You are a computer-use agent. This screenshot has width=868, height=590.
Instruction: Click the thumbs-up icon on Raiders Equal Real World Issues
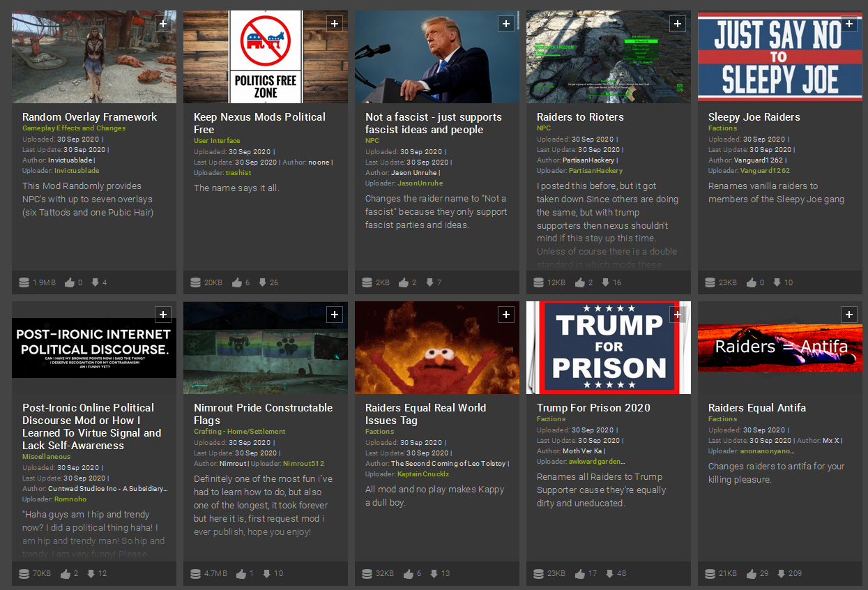[409, 573]
